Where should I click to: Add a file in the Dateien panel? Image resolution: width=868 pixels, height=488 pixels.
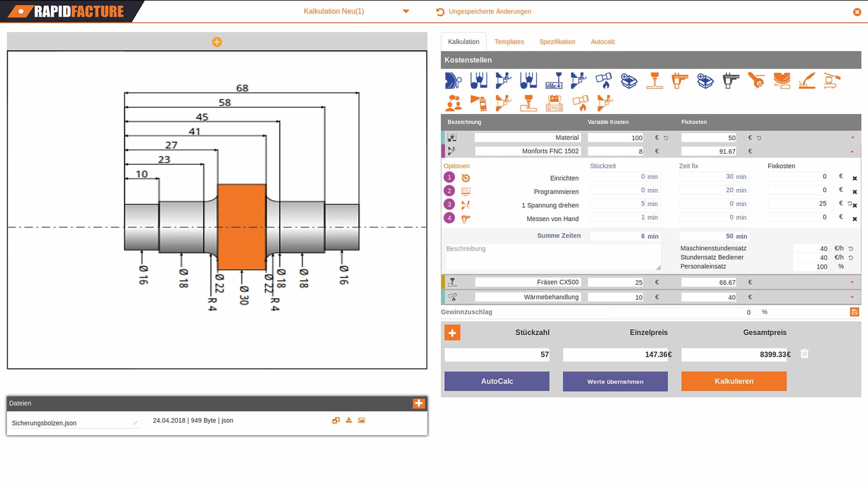click(419, 403)
